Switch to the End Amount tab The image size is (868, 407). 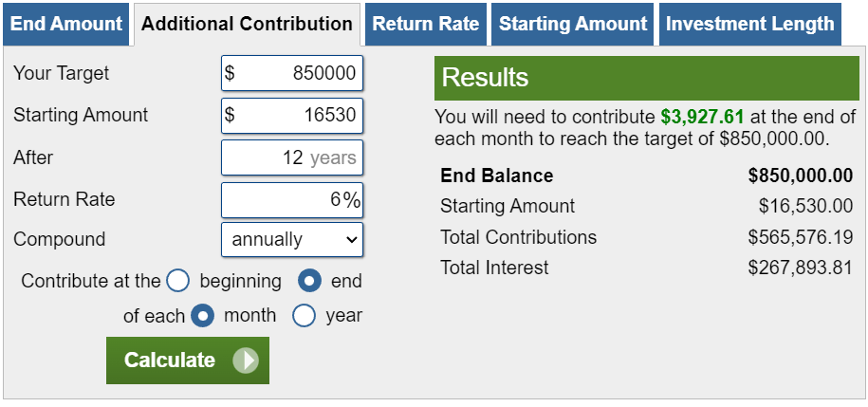tap(66, 25)
